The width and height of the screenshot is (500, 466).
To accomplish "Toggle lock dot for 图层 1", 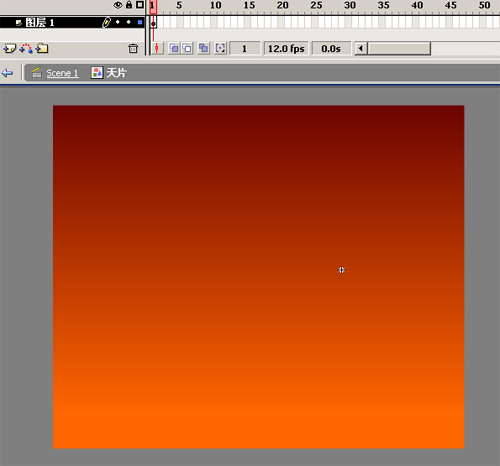I will click(x=129, y=22).
